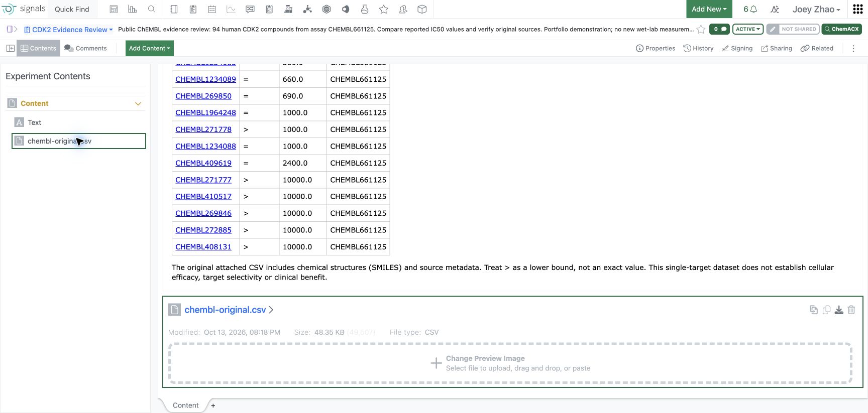Screen dimensions: 868x413
Task: Change the ACTIVE status dropdown
Action: (x=748, y=29)
